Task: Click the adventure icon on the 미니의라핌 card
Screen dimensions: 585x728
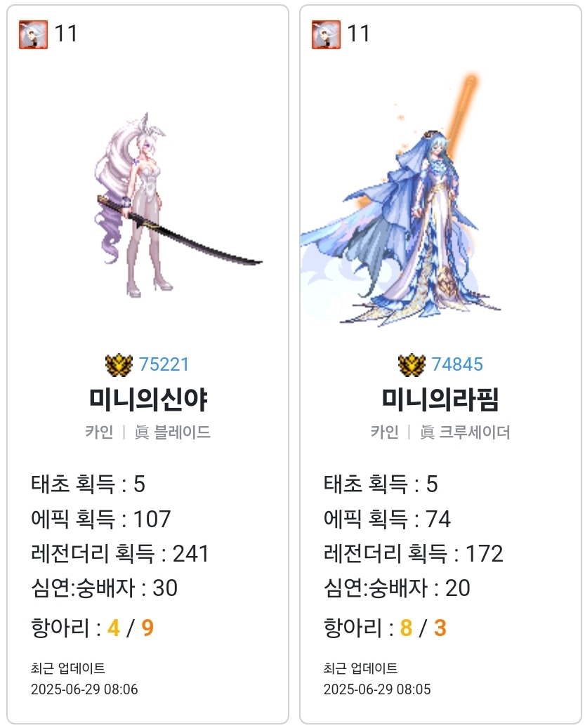Action: pyautogui.click(x=326, y=34)
